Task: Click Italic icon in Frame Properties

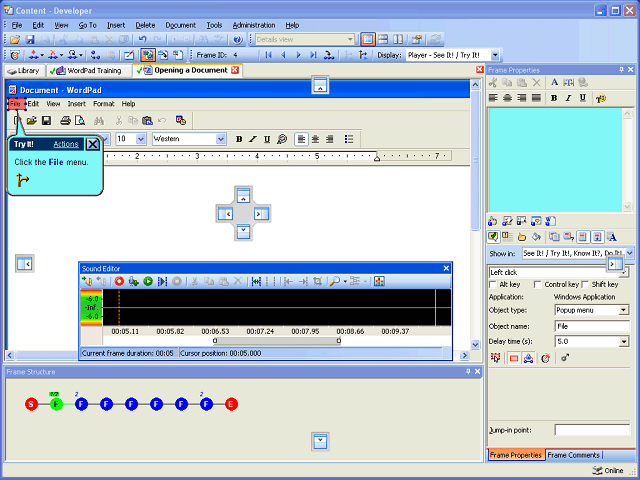Action: coord(568,98)
